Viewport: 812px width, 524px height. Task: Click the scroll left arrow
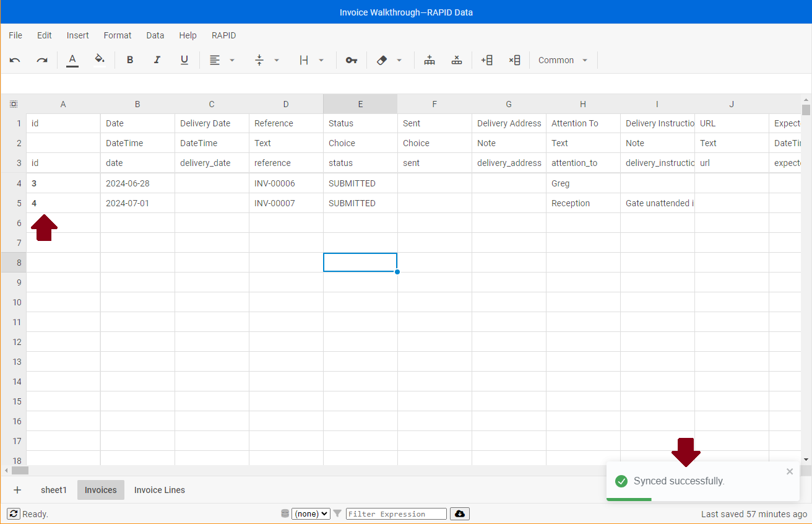tap(6, 471)
